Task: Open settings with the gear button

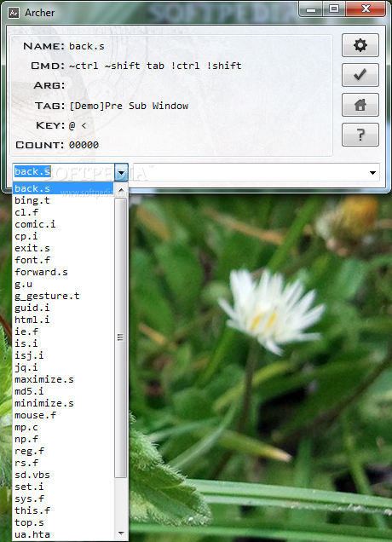Action: click(360, 45)
